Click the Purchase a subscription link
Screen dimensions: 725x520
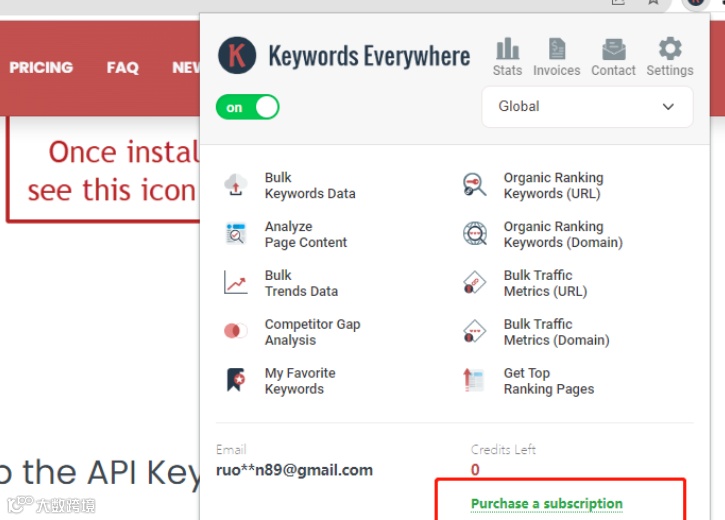tap(547, 503)
